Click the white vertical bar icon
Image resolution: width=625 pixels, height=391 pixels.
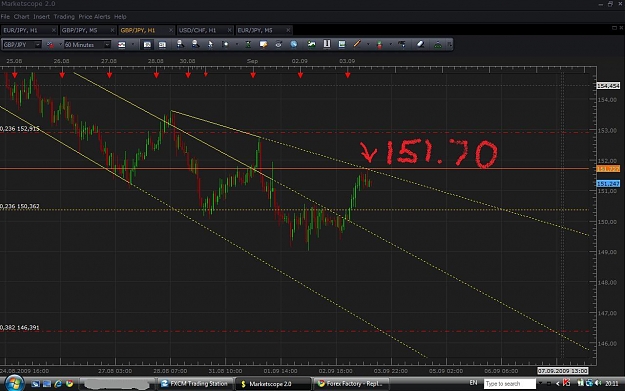tap(326, 44)
